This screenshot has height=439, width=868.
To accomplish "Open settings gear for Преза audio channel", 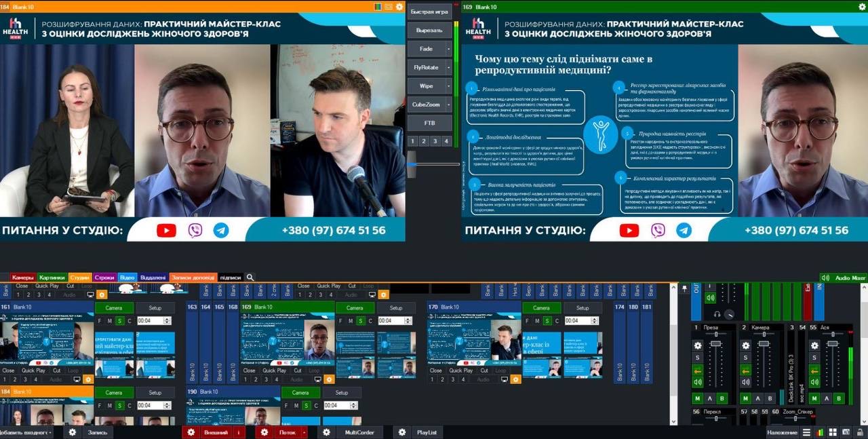I will (x=697, y=345).
